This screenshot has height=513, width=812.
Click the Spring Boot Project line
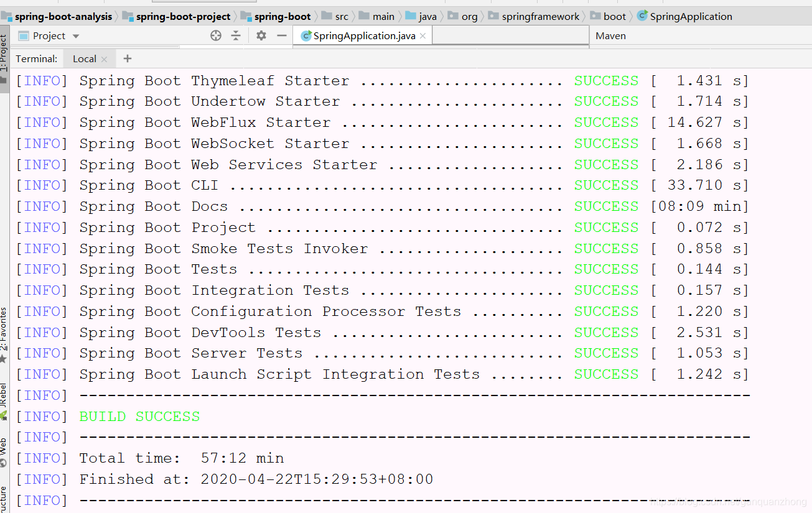382,228
